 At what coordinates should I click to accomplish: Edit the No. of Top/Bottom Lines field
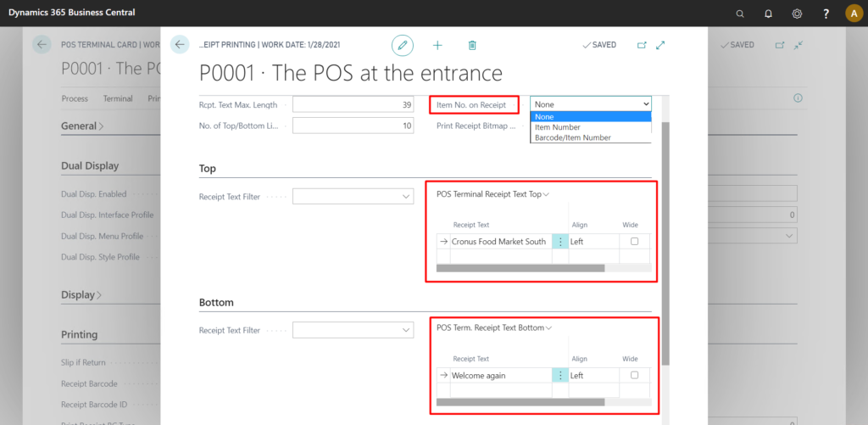[x=353, y=126]
